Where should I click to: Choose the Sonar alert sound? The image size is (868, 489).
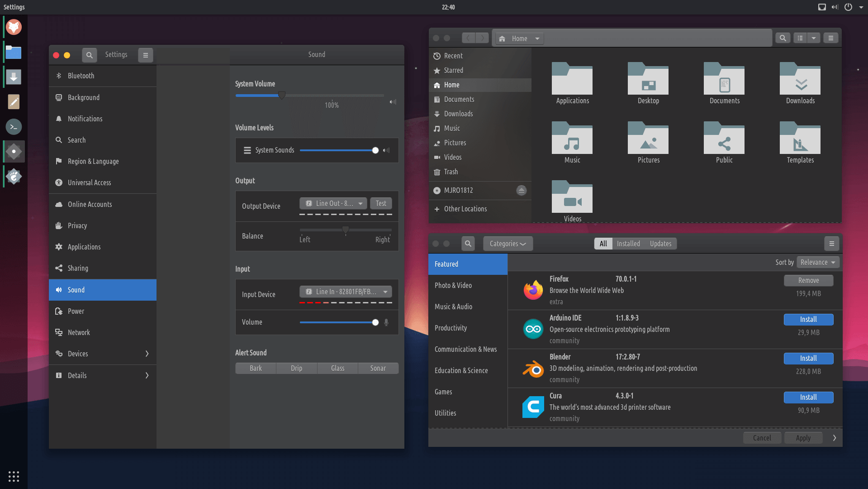click(378, 368)
